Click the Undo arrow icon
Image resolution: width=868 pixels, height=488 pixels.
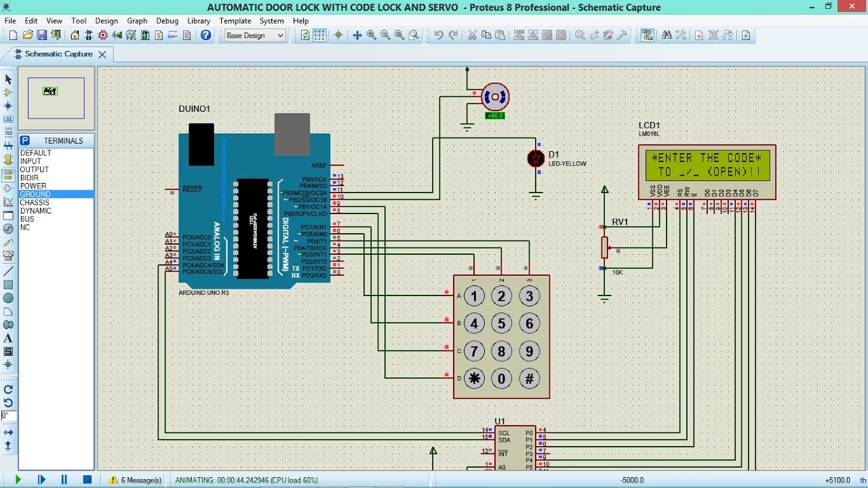(439, 35)
